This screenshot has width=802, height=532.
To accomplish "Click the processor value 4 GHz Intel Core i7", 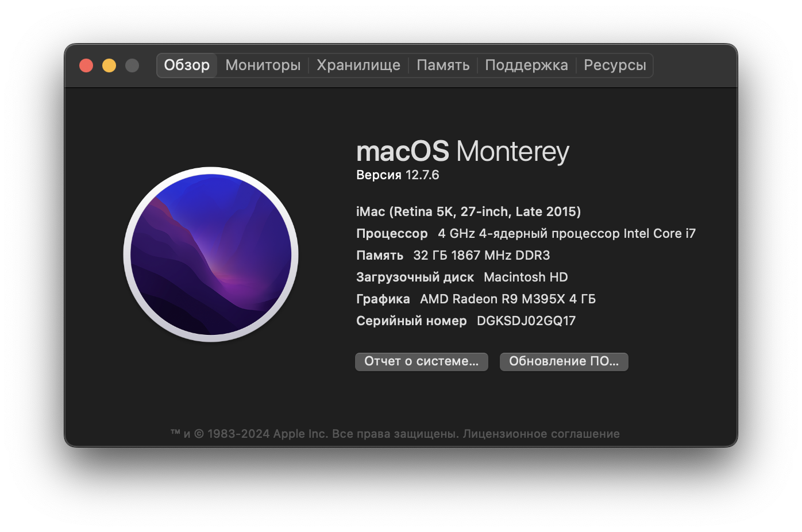I will tap(566, 234).
